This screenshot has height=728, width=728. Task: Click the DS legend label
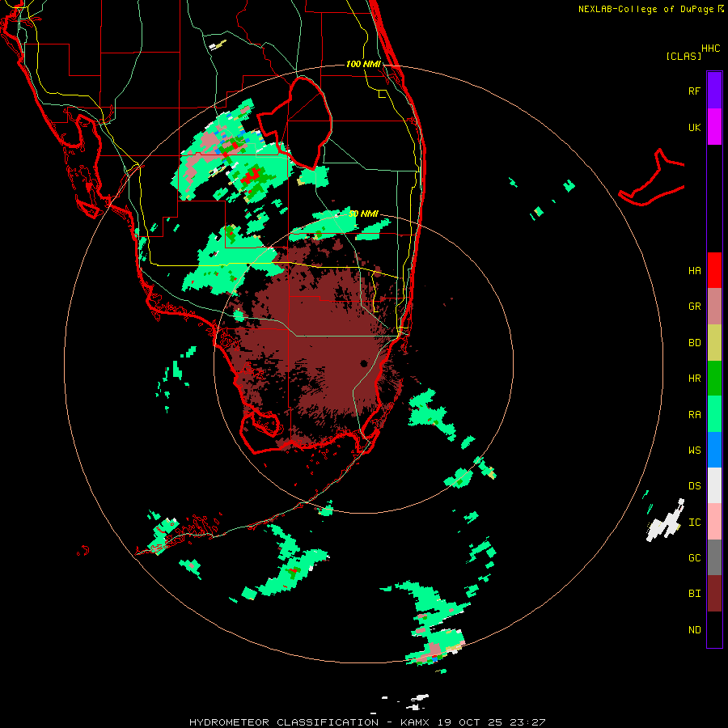[694, 486]
